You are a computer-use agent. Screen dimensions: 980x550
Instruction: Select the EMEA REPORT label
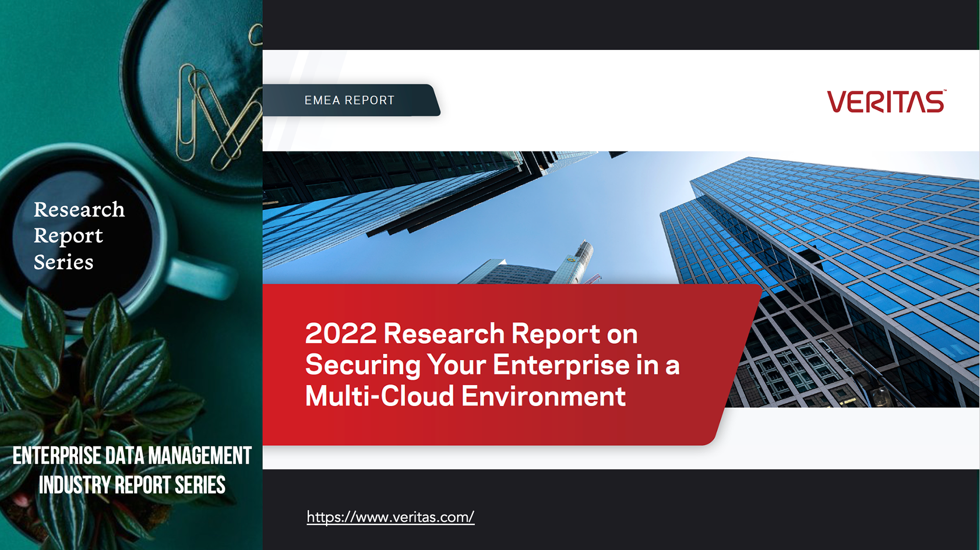click(350, 100)
